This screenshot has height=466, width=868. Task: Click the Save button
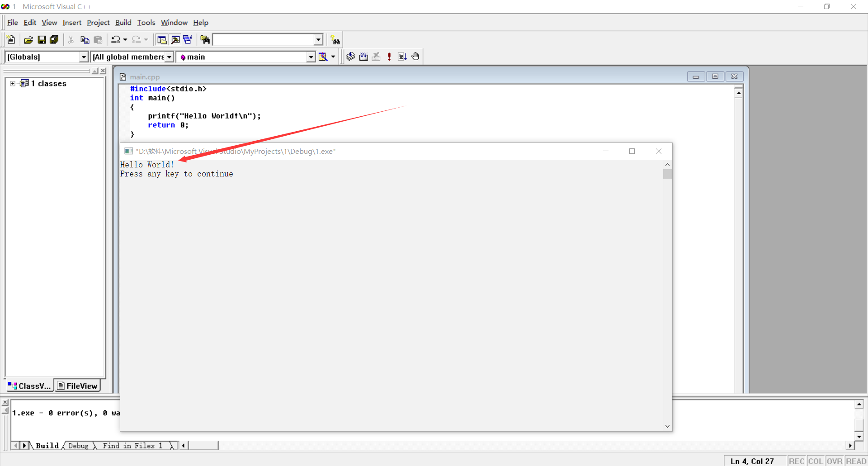tap(42, 39)
